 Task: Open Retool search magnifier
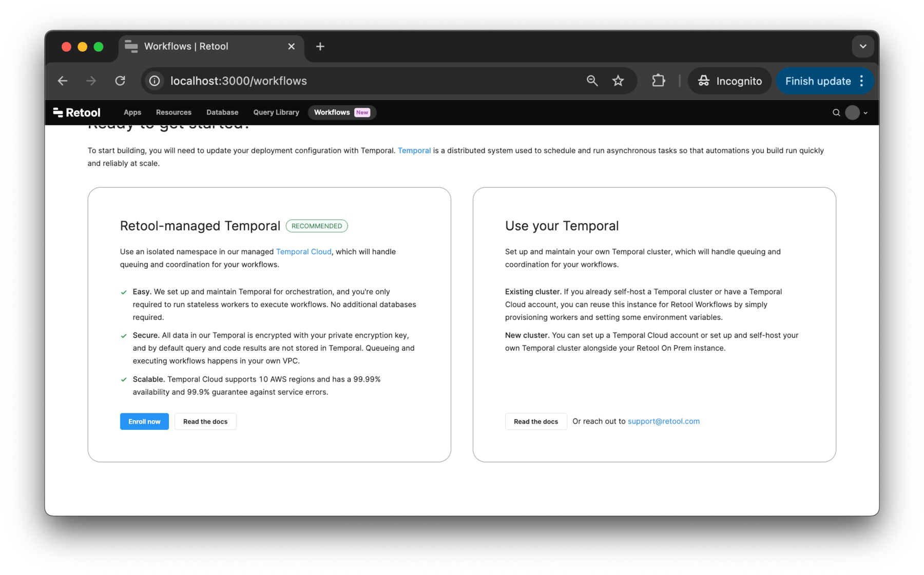[x=836, y=112]
